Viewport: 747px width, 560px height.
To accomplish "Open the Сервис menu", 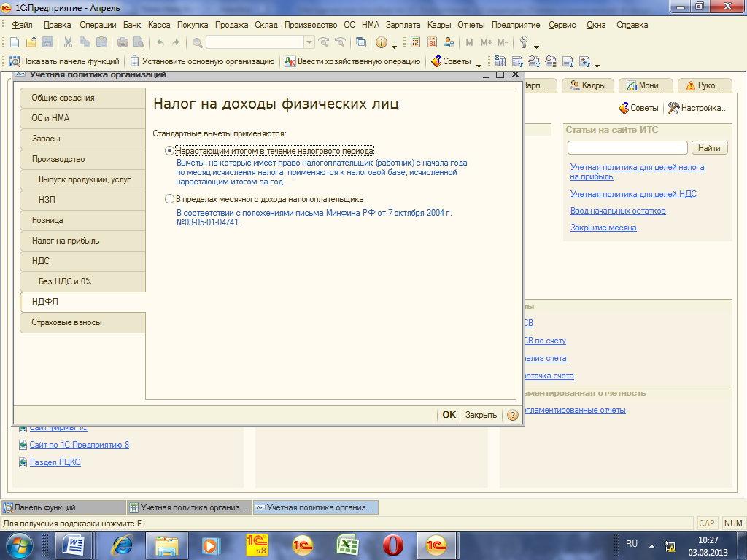I will 562,25.
